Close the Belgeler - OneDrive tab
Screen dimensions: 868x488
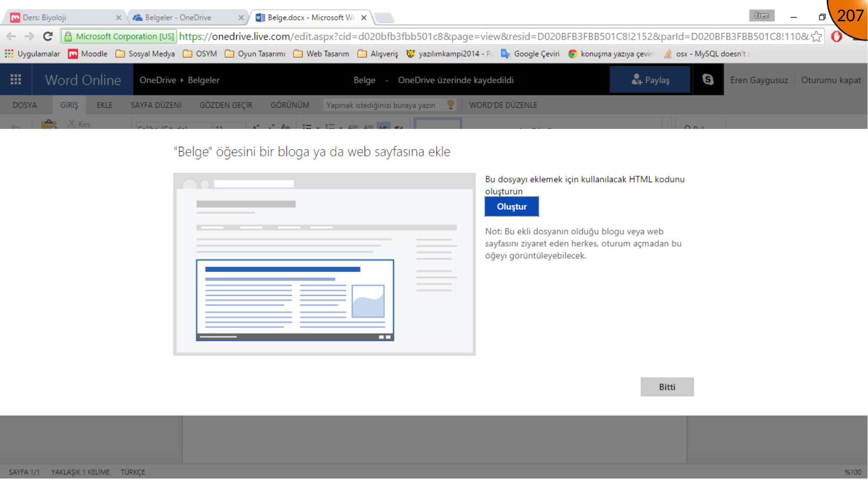click(241, 18)
